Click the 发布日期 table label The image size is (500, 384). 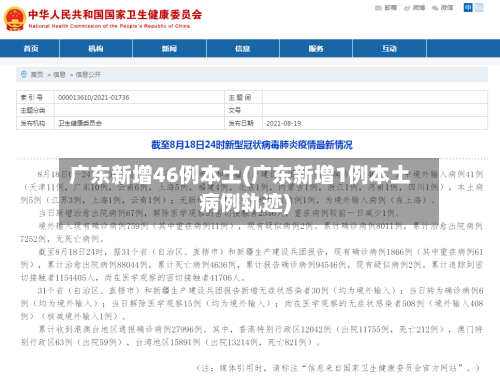point(241,123)
